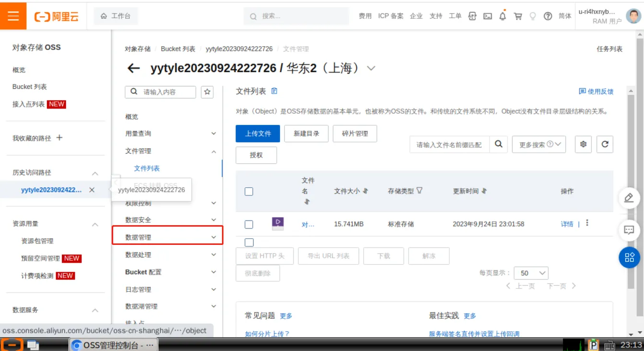The height and width of the screenshot is (351, 644).
Task: Open 资源包管理 in sidebar
Action: pos(37,241)
